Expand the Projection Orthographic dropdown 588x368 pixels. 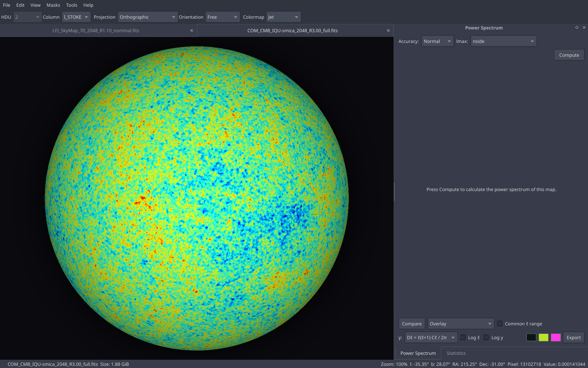click(147, 17)
